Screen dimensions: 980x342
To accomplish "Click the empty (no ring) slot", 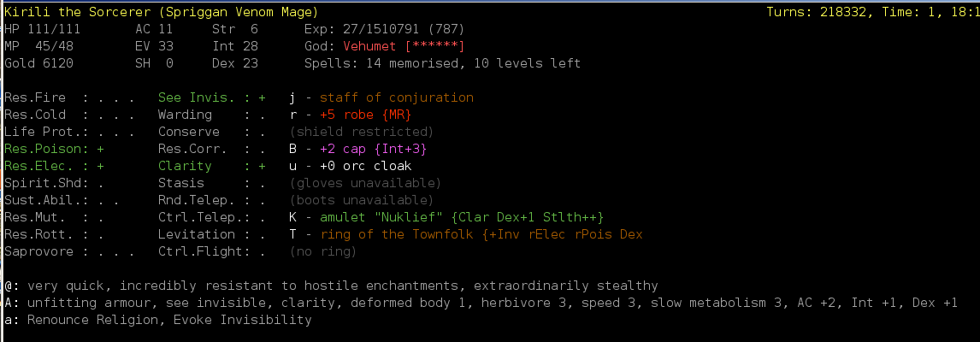I will tap(322, 251).
